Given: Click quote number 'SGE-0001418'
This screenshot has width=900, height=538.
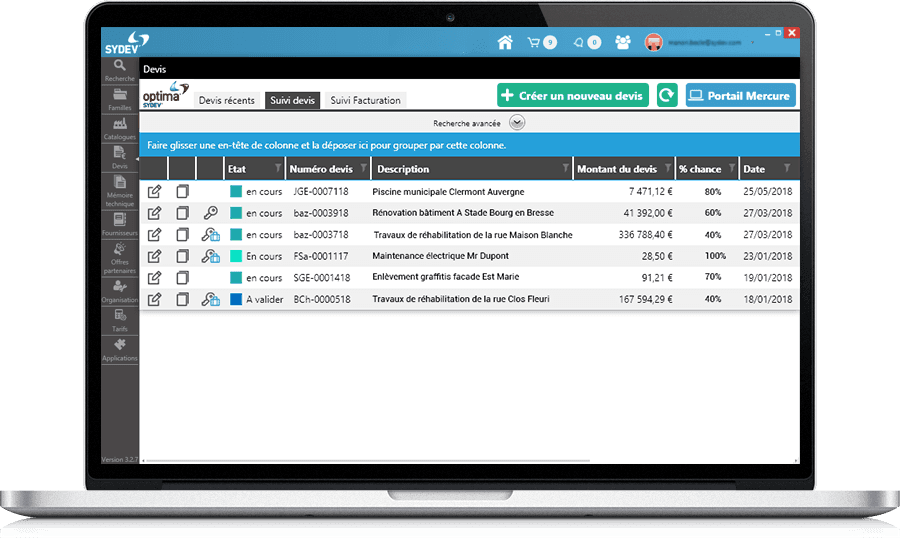Looking at the screenshot, I should 321,277.
